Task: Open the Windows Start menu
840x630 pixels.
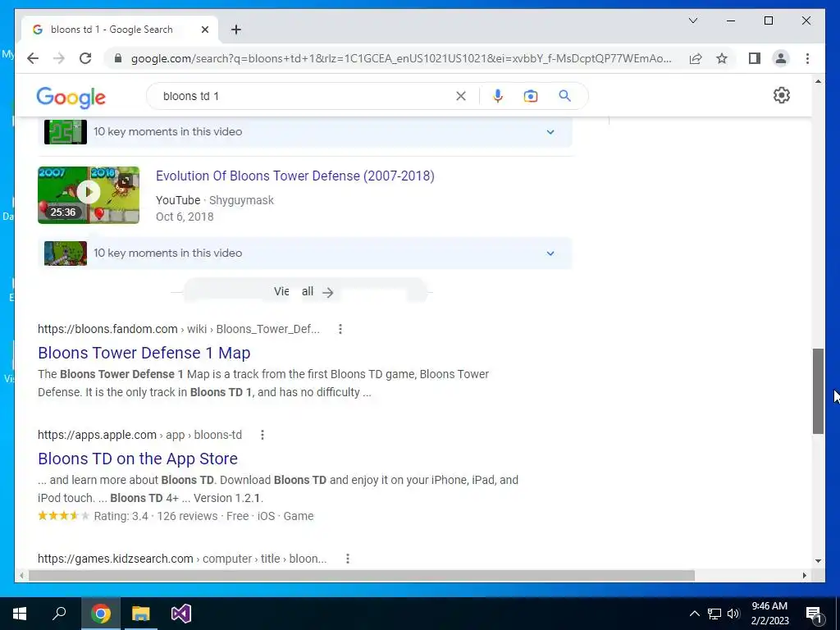Action: [20, 614]
